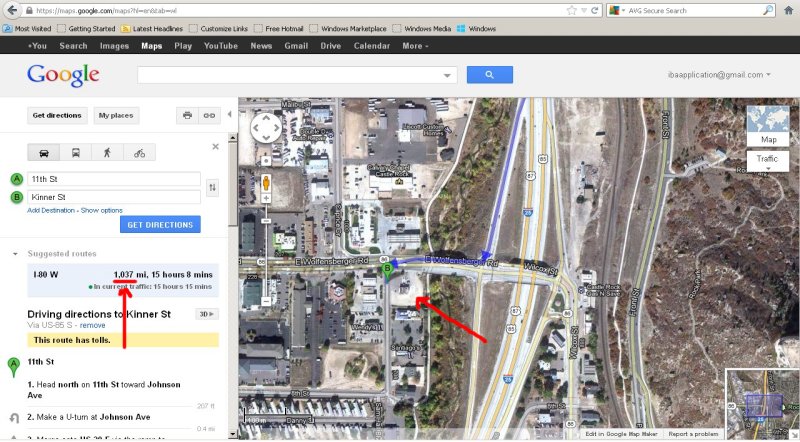Get the map link via chain icon
The height and width of the screenshot is (442, 800).
tap(209, 115)
